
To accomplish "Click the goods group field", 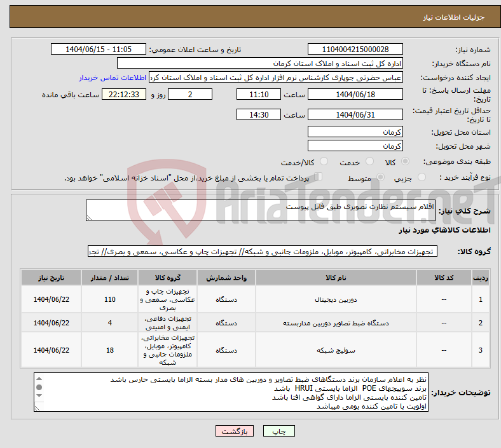I will [x=263, y=252].
